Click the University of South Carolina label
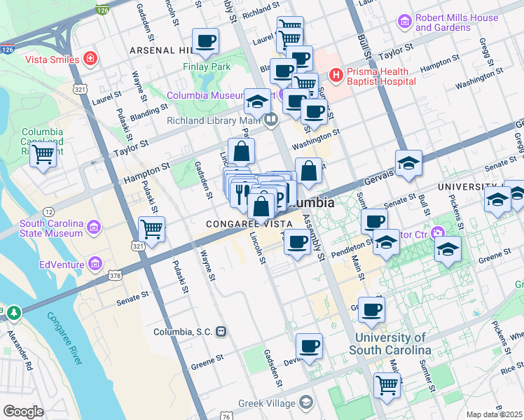Viewport: 524px width, 420px height. click(x=391, y=343)
